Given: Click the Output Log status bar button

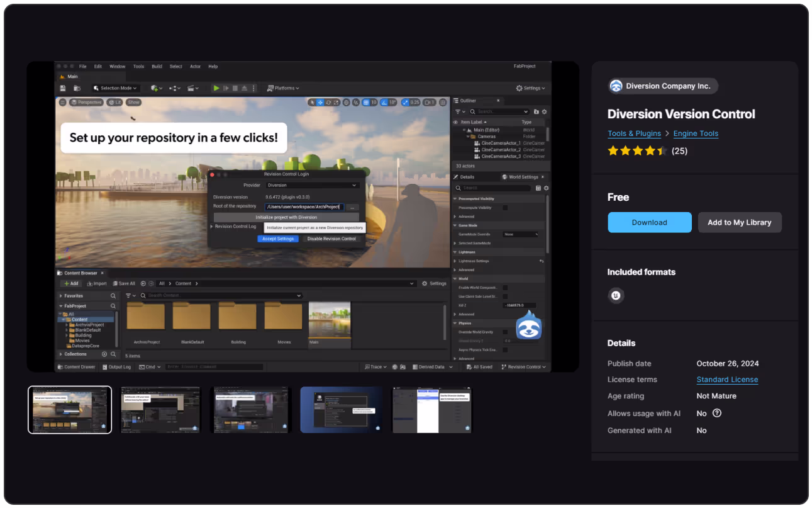Looking at the screenshot, I should pyautogui.click(x=116, y=367).
